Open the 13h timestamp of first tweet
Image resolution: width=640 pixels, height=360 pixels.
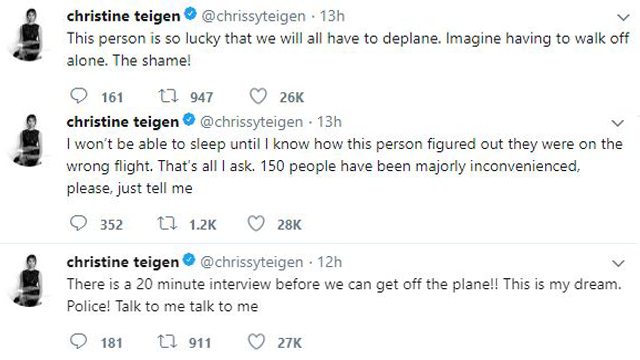[x=332, y=16]
